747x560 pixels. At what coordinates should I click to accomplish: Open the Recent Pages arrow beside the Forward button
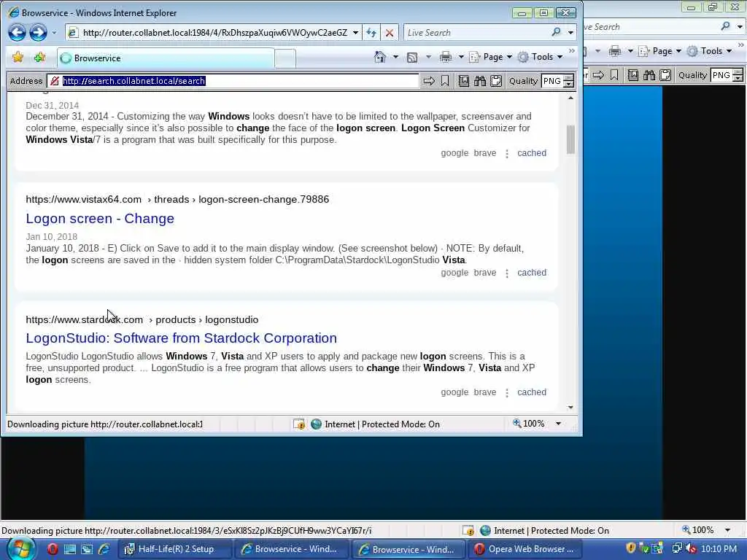(x=54, y=33)
